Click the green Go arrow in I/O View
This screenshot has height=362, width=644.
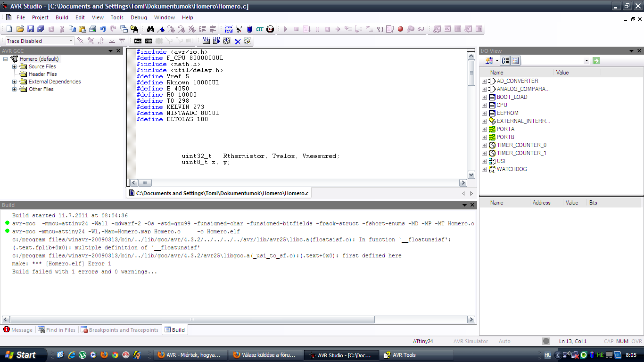tap(596, 60)
